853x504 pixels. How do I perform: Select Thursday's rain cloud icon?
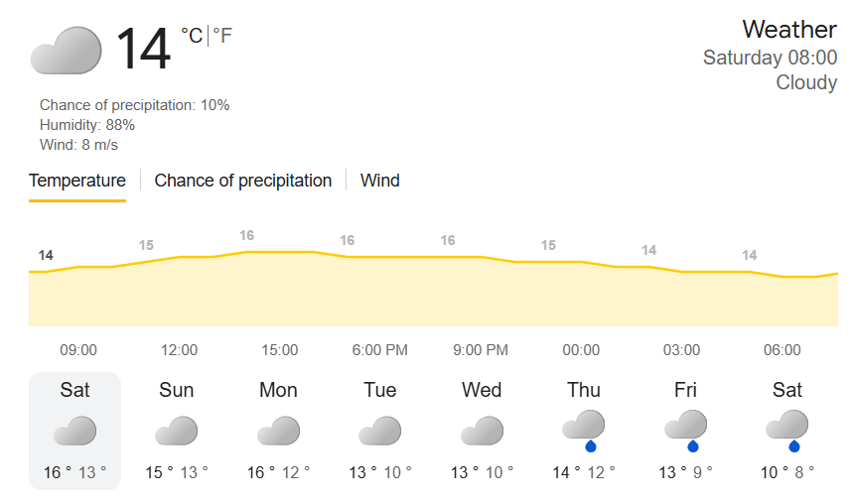click(x=583, y=432)
